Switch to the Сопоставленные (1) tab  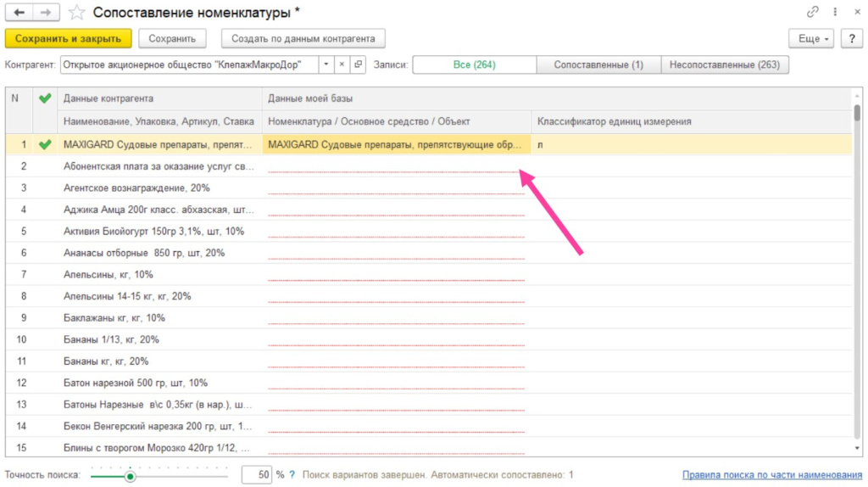click(598, 64)
